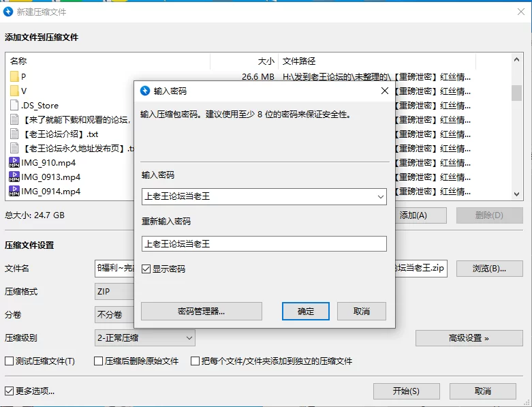Click the logo icon in 输入密码 dialog title
This screenshot has width=532, height=407.
(x=145, y=91)
